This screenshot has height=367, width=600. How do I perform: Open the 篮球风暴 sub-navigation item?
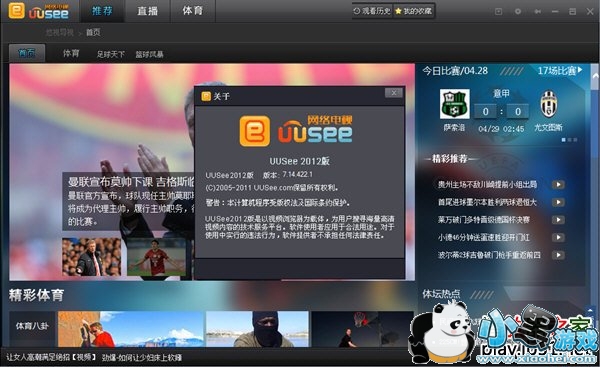(149, 54)
